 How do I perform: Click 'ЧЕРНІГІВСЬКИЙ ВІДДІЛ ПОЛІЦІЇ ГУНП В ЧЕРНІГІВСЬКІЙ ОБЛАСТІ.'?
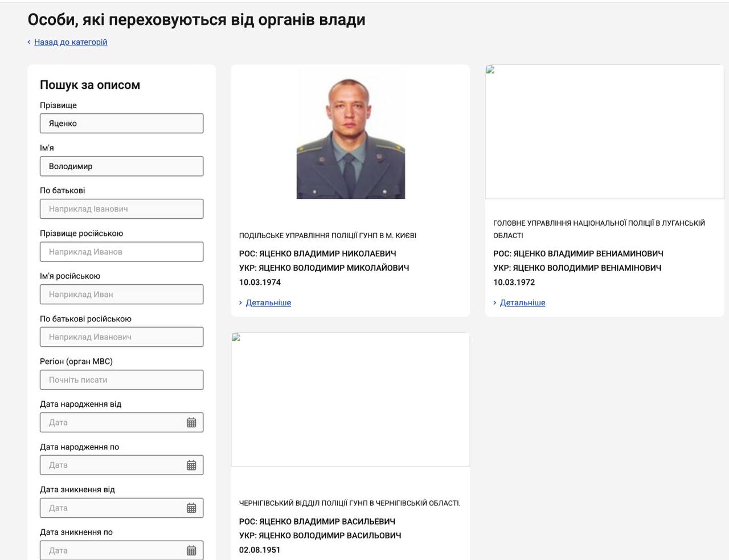click(x=350, y=503)
